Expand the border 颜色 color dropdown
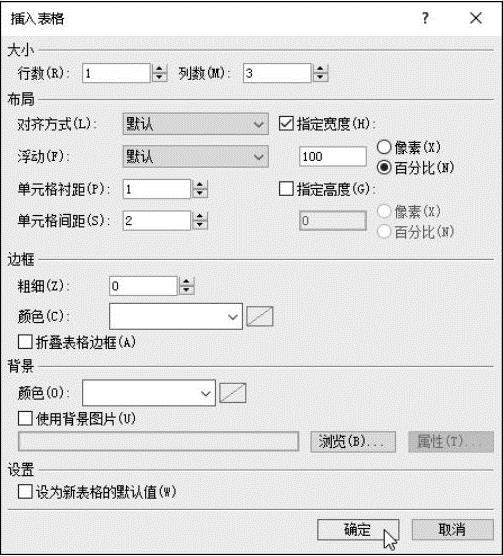Viewport: 503px width, 556px height. coord(176,316)
